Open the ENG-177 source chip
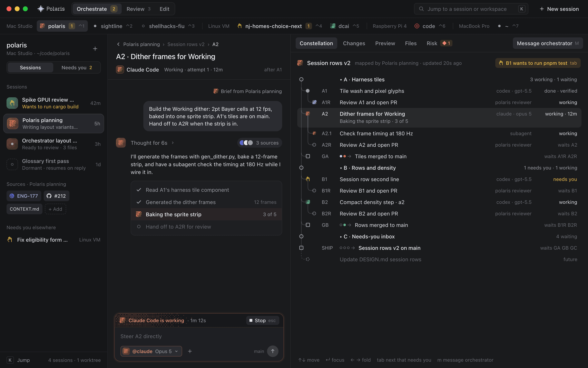The image size is (588, 368). (24, 196)
